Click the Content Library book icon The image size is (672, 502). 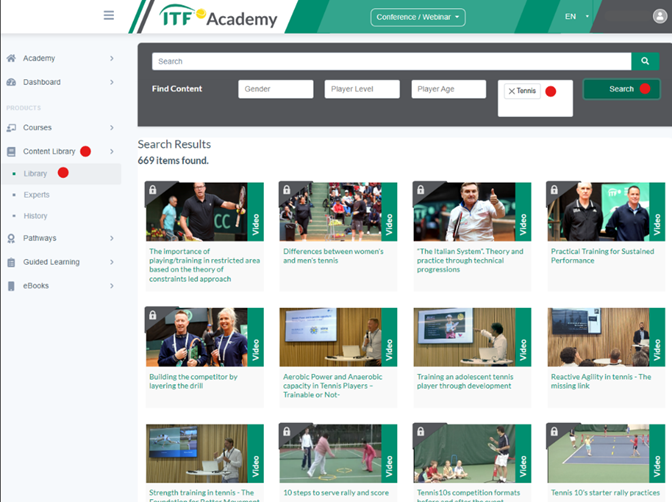[11, 151]
